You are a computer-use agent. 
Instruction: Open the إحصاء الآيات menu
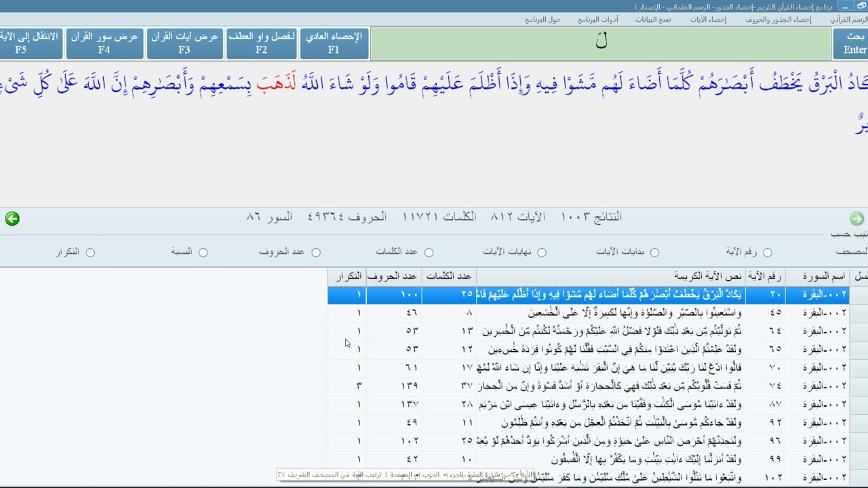pos(708,20)
